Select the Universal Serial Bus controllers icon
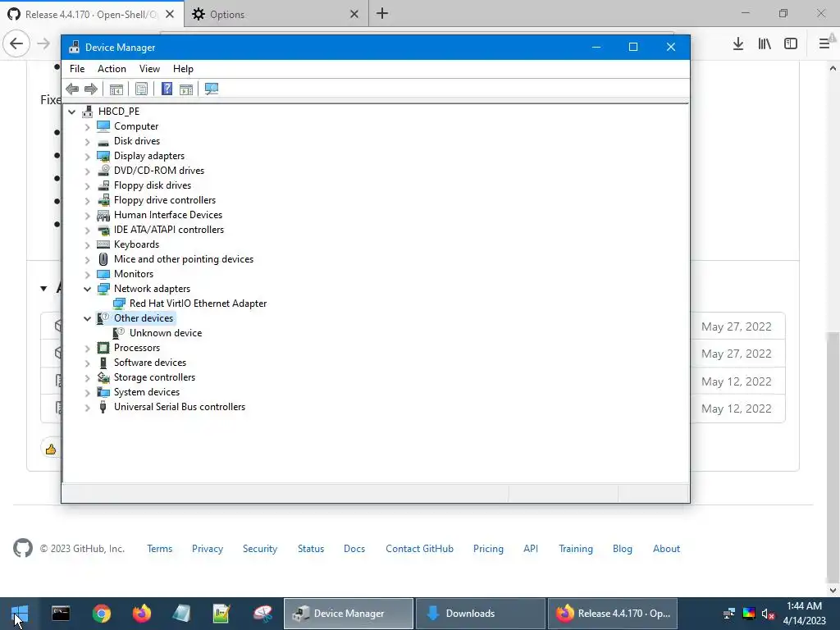This screenshot has height=630, width=840. pos(103,407)
